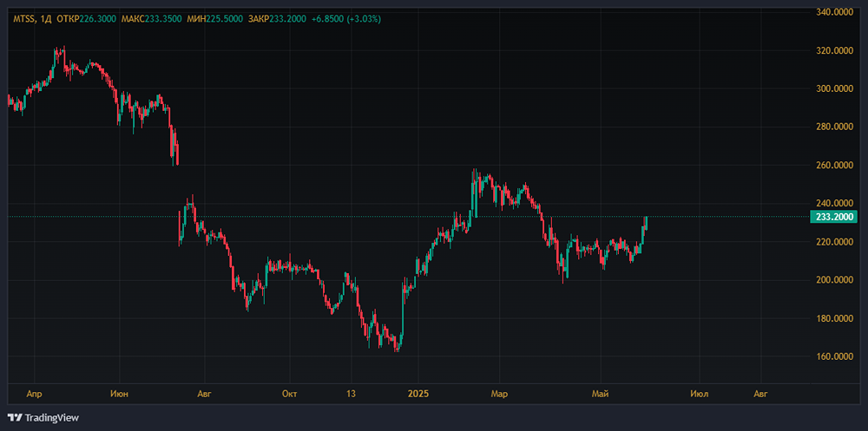Viewport: 868px width, 431px height.
Task: Click the 2025 label on the time axis
Action: pyautogui.click(x=419, y=394)
